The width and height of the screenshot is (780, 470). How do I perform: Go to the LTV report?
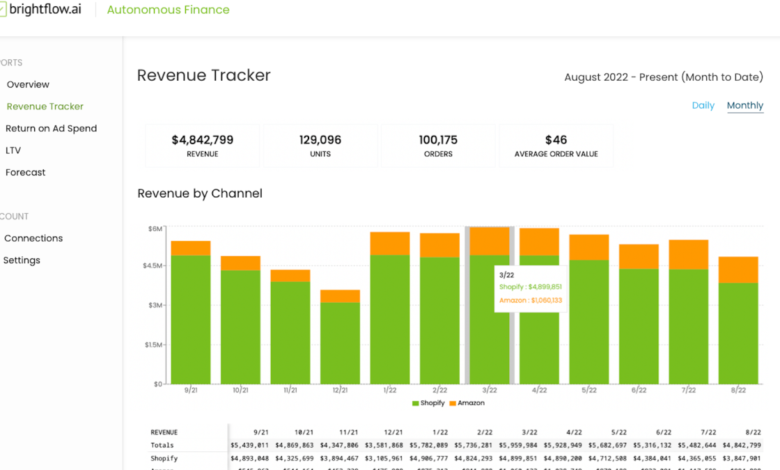click(x=13, y=150)
